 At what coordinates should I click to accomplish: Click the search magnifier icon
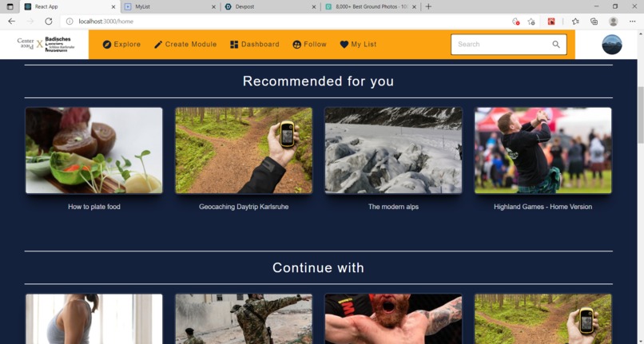point(555,45)
